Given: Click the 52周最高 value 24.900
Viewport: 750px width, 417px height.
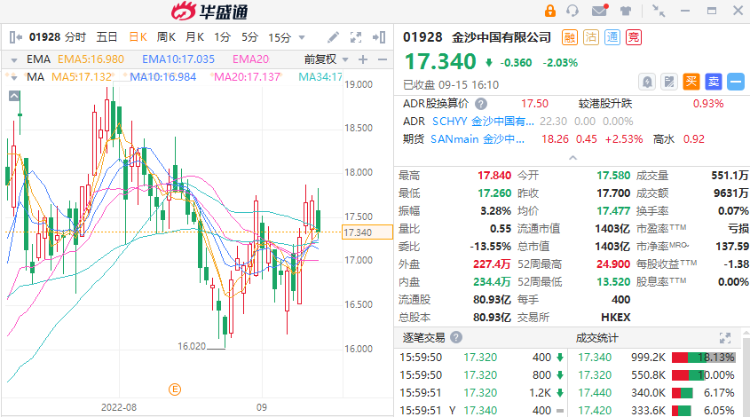Looking at the screenshot, I should click(x=613, y=264).
